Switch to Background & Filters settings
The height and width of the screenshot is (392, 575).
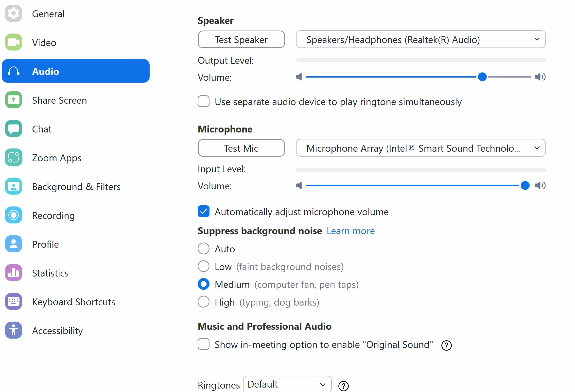pos(76,187)
